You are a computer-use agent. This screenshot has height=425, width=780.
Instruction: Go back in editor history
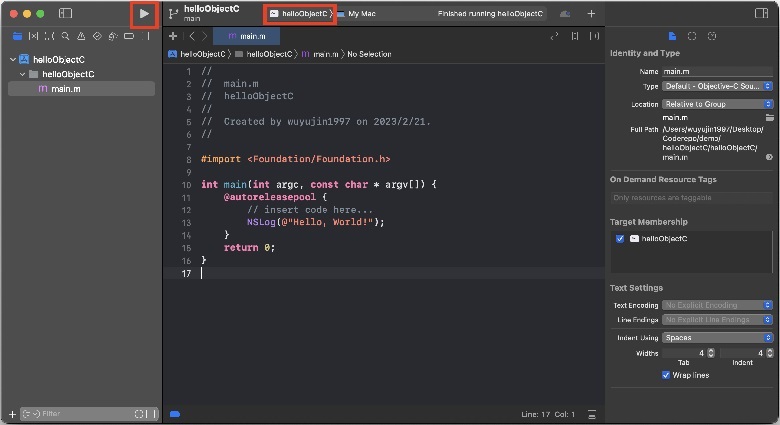tap(192, 36)
